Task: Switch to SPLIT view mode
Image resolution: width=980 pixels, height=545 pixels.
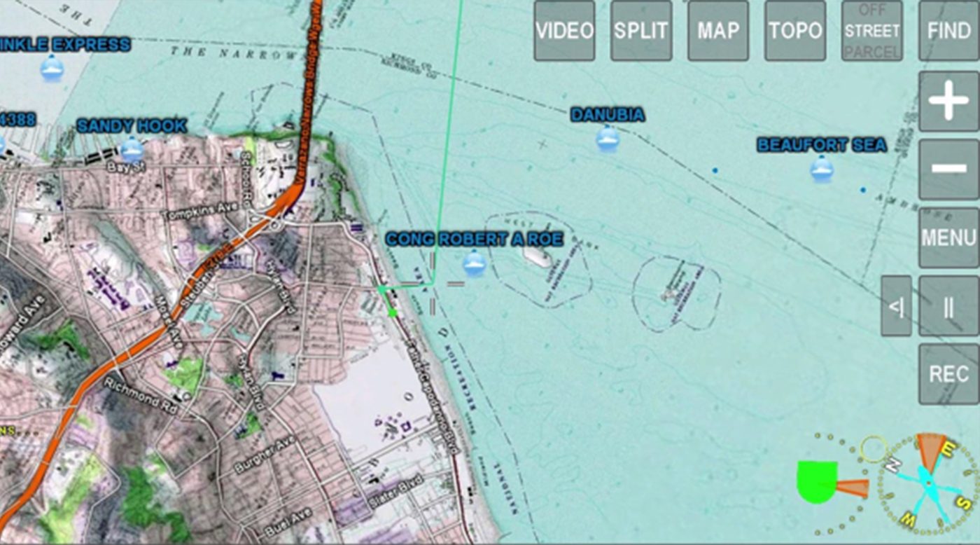Action: coord(641,31)
